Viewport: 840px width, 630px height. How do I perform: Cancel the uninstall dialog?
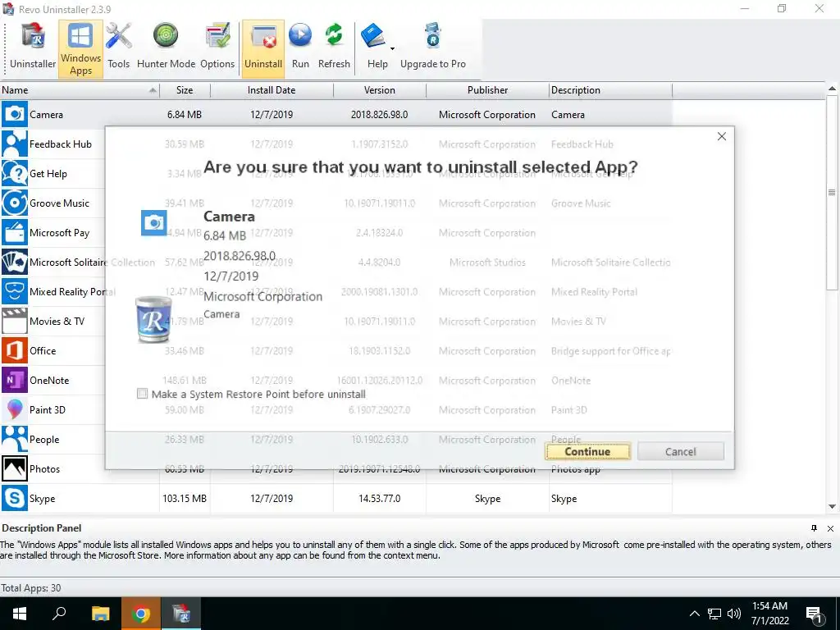pos(680,451)
